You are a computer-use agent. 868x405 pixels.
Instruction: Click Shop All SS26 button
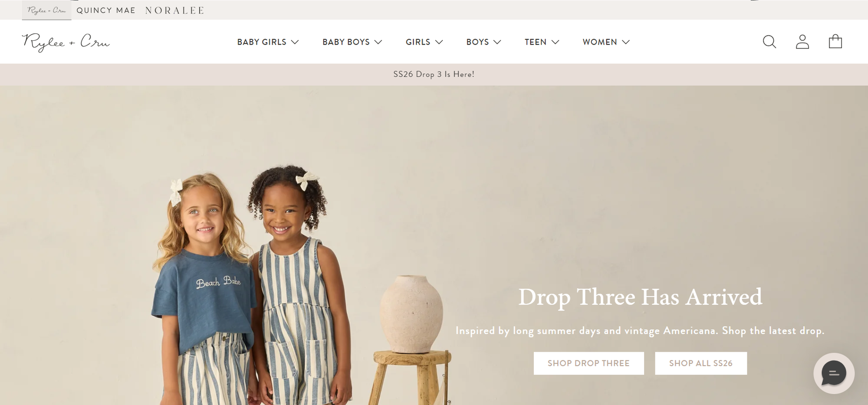(701, 363)
